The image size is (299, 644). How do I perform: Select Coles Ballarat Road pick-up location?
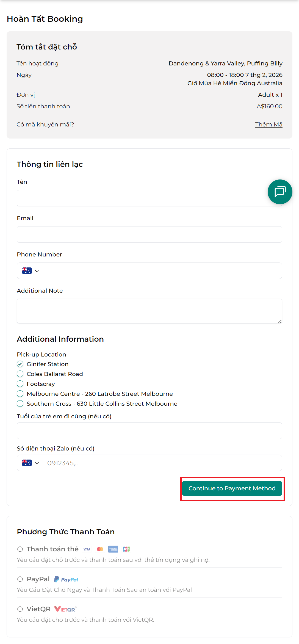click(x=20, y=374)
